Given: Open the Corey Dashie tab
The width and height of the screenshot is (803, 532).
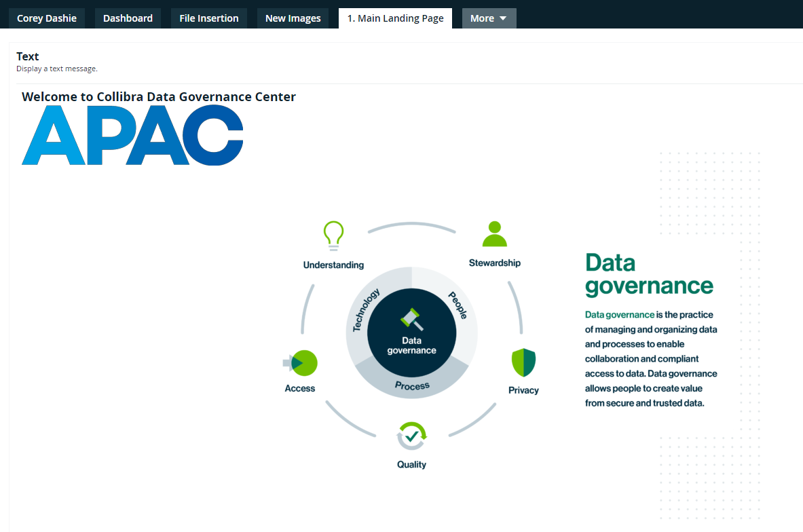Looking at the screenshot, I should (x=47, y=18).
